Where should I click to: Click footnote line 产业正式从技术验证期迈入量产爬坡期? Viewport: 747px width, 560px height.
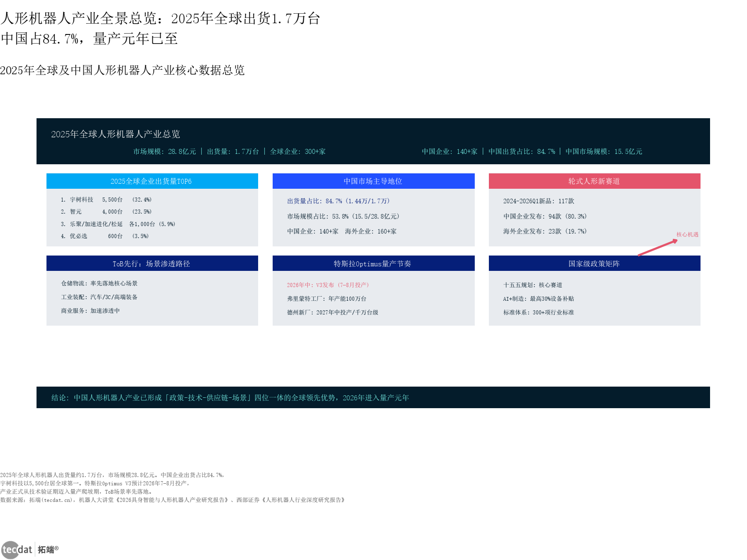[x=77, y=492]
